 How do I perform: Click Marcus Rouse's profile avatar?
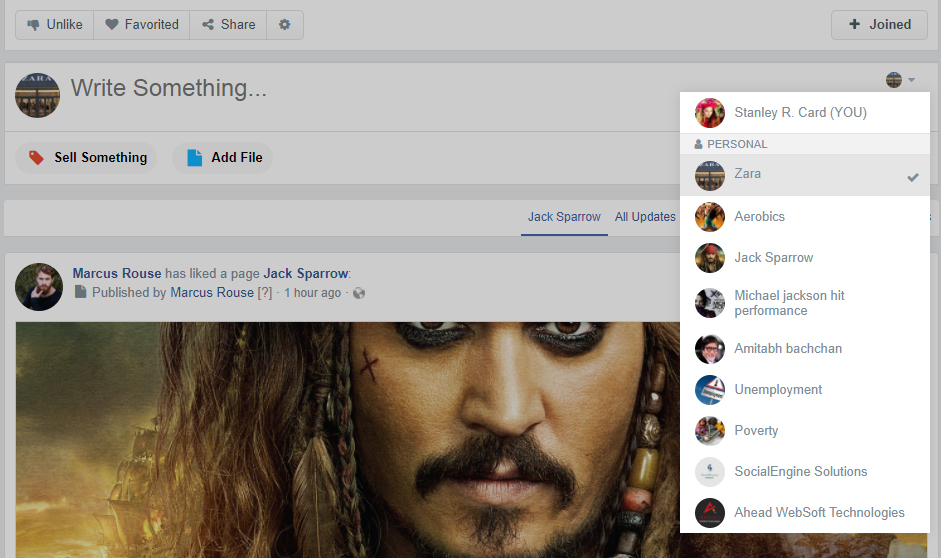[x=39, y=286]
